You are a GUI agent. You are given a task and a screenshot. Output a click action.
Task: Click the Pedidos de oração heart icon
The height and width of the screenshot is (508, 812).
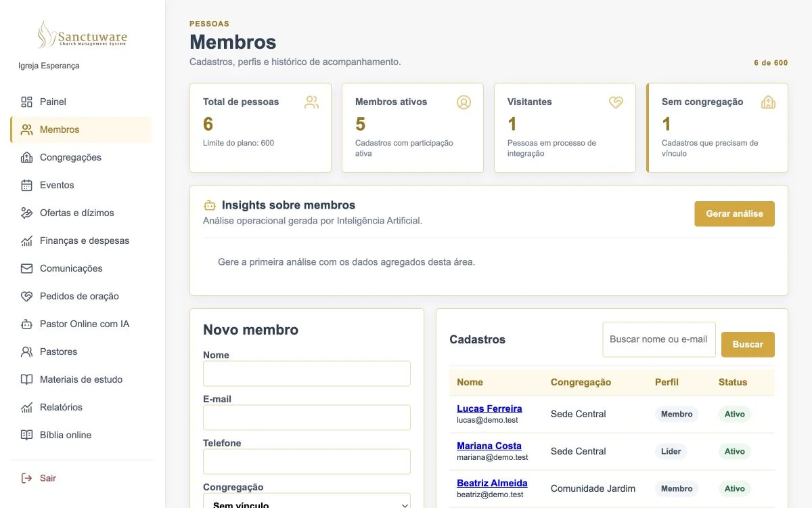coord(26,296)
